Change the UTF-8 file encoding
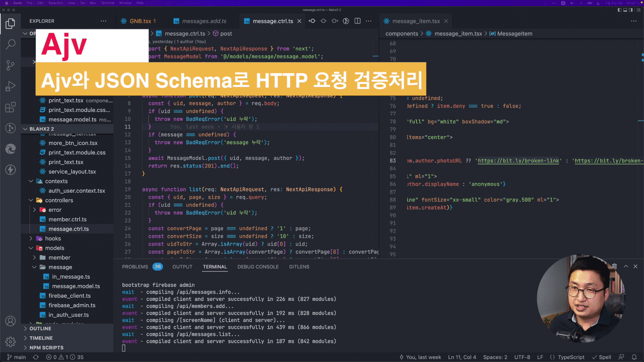 522,357
